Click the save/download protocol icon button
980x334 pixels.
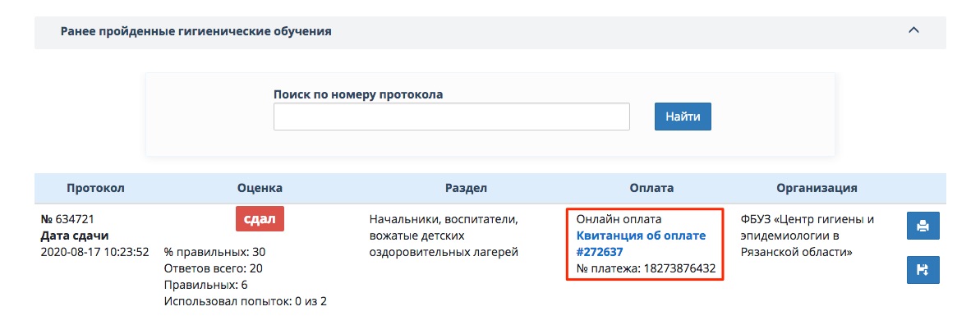[922, 270]
